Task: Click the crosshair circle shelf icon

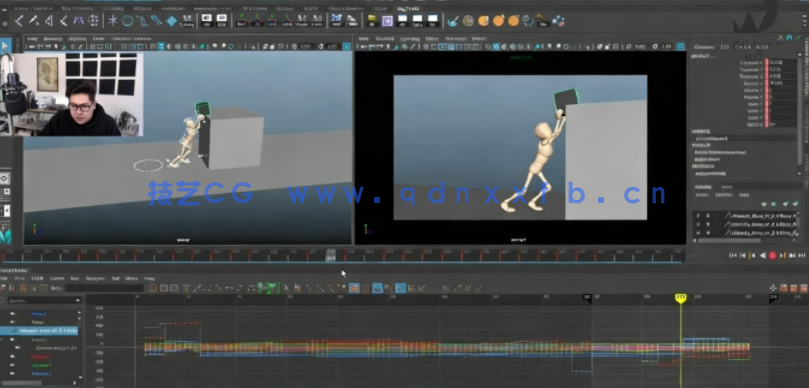Action: coord(93,21)
